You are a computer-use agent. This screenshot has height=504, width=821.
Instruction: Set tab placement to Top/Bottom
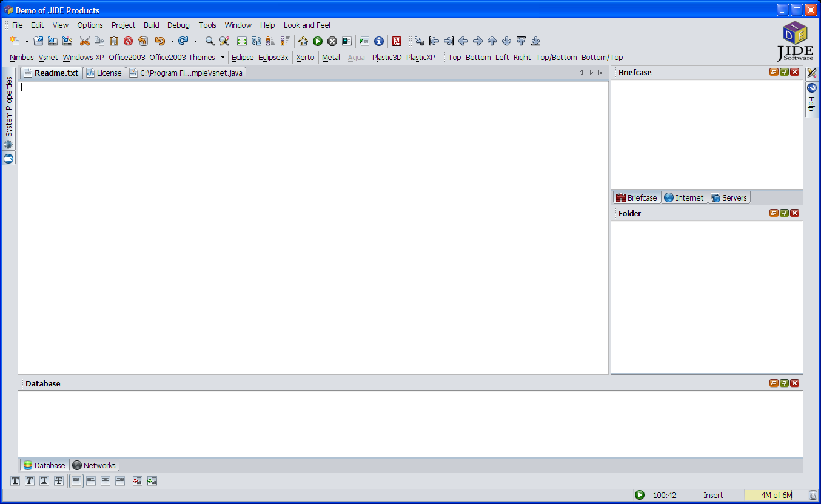click(557, 58)
